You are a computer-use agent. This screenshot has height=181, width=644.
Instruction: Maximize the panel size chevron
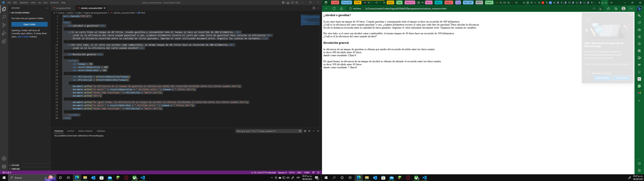coord(314,131)
